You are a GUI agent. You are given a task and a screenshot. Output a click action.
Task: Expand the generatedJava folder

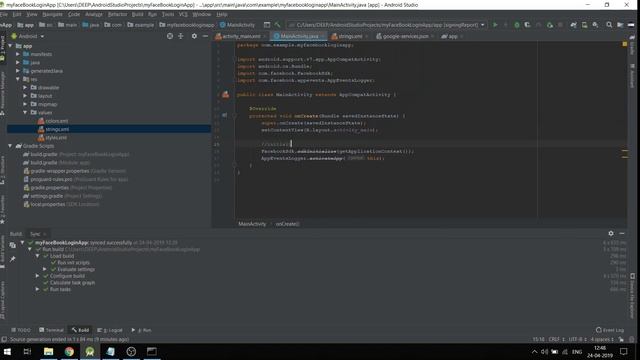point(18,71)
